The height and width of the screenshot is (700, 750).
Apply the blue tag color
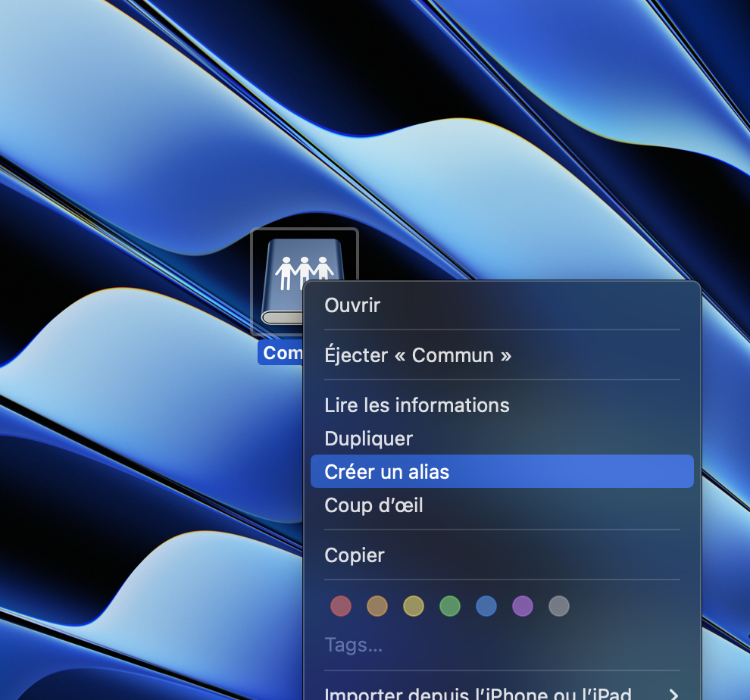click(x=486, y=606)
